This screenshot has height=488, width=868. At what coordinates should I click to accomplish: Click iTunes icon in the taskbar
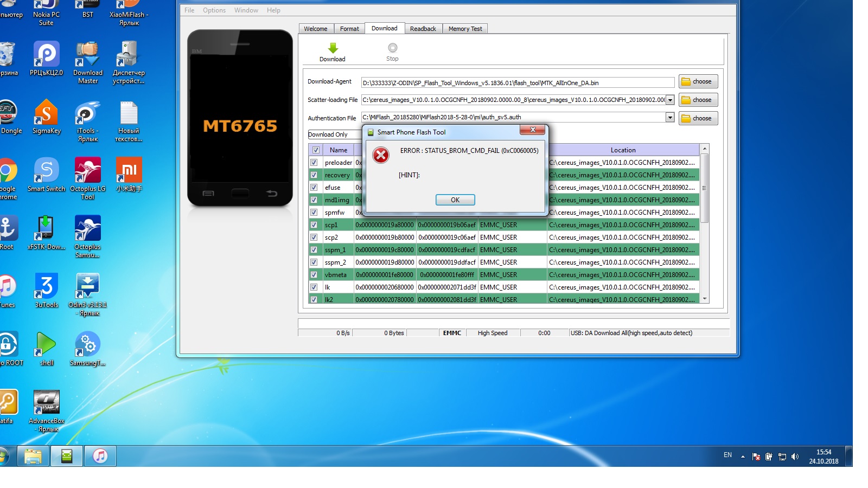(x=100, y=457)
